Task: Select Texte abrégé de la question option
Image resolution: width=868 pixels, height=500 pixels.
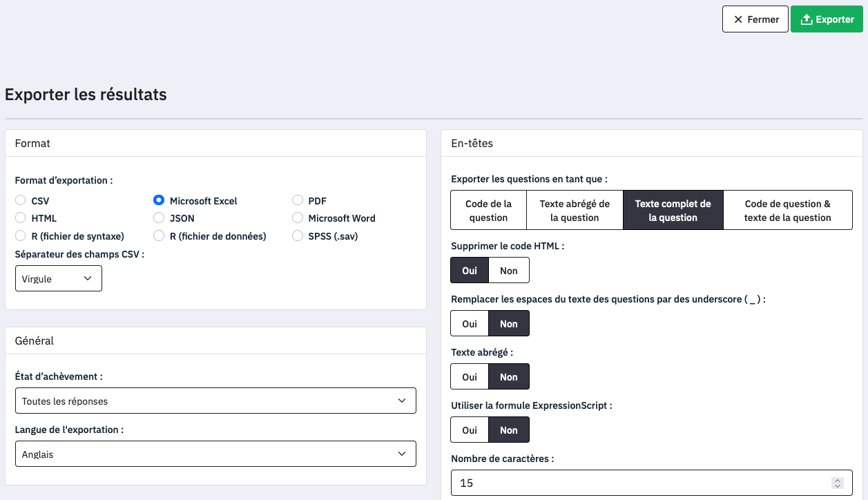Action: point(575,211)
